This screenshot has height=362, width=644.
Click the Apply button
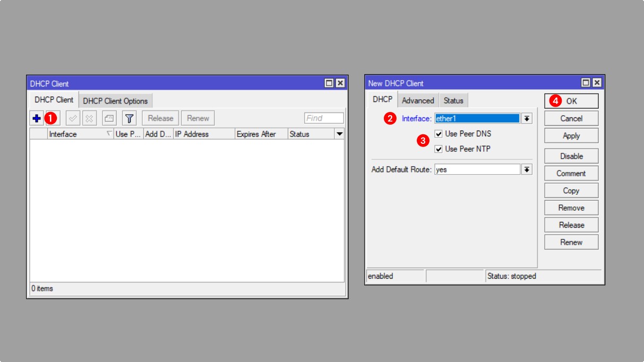point(571,136)
